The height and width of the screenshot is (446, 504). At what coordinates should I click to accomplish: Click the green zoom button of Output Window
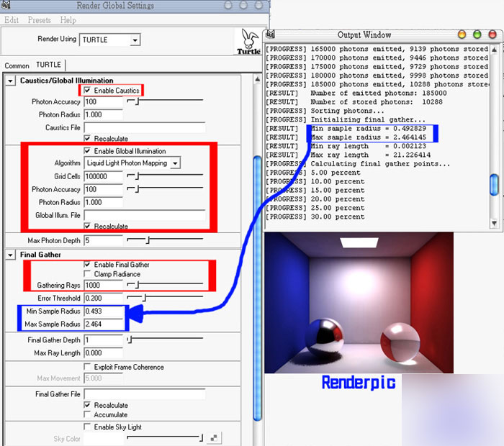[x=477, y=35]
